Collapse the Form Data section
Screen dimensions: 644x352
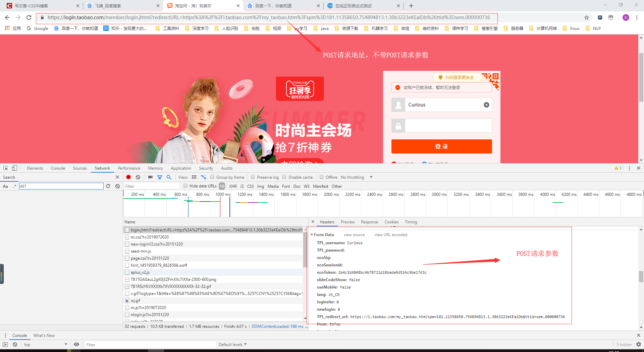point(312,234)
